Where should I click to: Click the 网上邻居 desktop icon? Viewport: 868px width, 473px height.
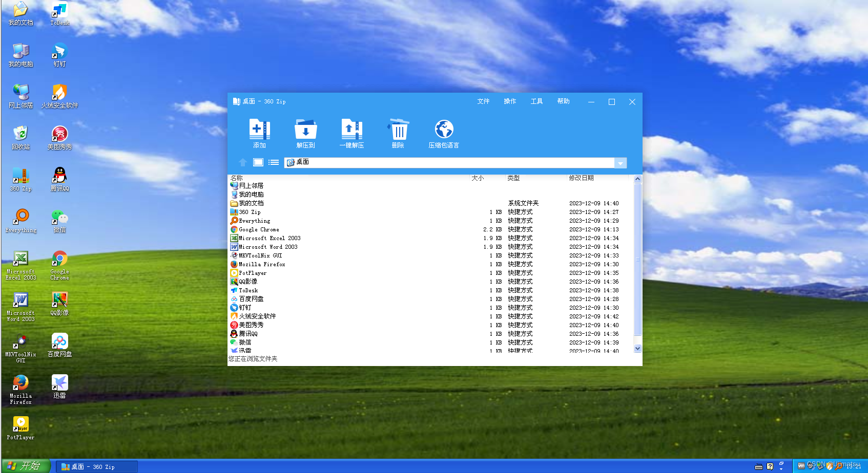point(20,96)
